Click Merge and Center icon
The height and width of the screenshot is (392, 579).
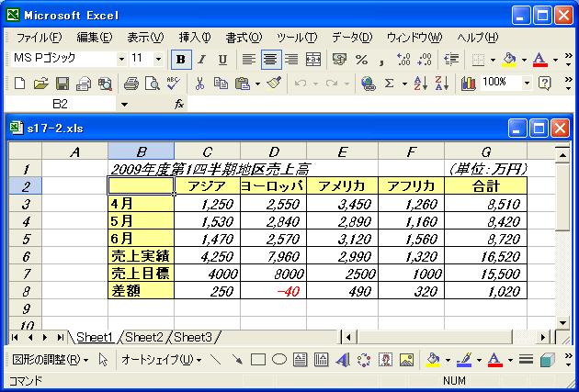[313, 60]
